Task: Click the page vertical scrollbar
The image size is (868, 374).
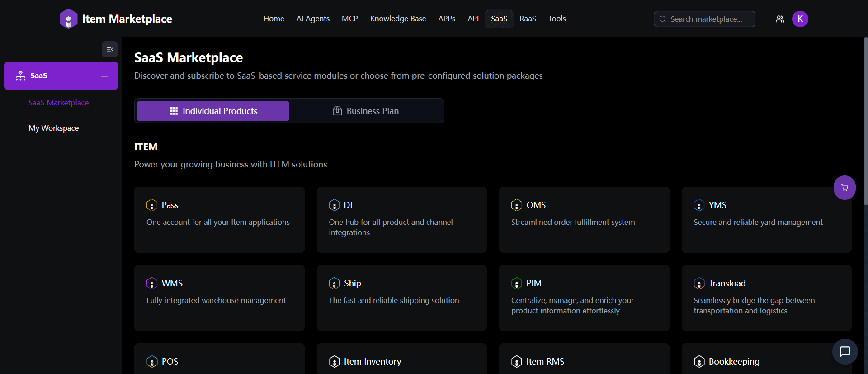Action: [x=865, y=121]
